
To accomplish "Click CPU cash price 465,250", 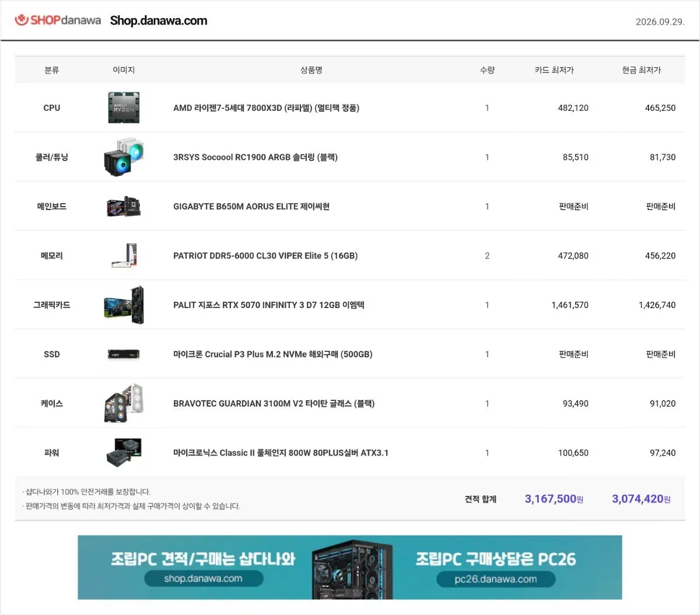I will tap(660, 108).
